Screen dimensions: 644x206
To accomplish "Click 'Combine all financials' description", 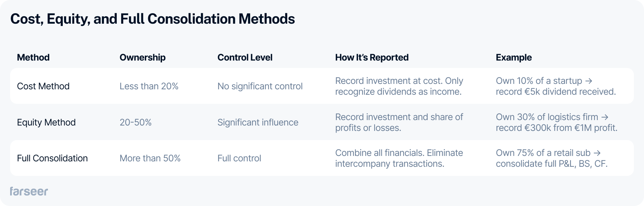I will pos(399,158).
